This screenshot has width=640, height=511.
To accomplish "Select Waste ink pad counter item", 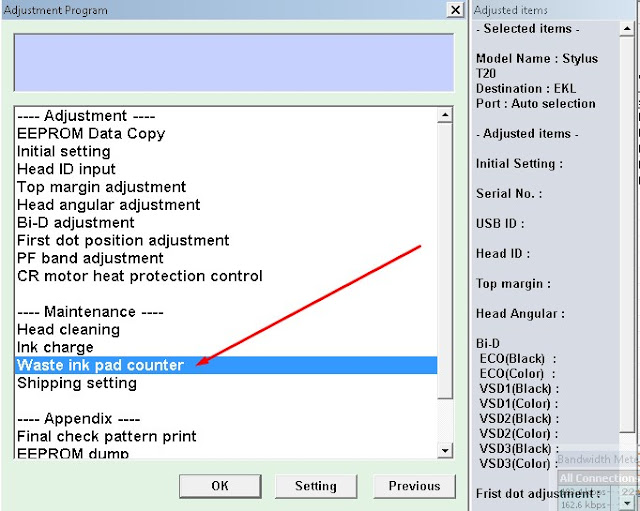I will (x=226, y=365).
